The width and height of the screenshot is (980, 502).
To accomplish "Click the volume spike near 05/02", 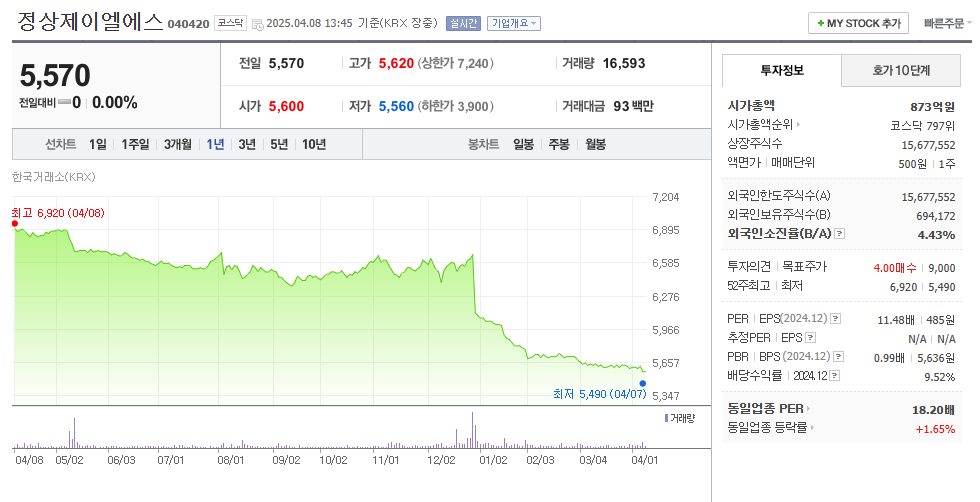I will pos(74,433).
